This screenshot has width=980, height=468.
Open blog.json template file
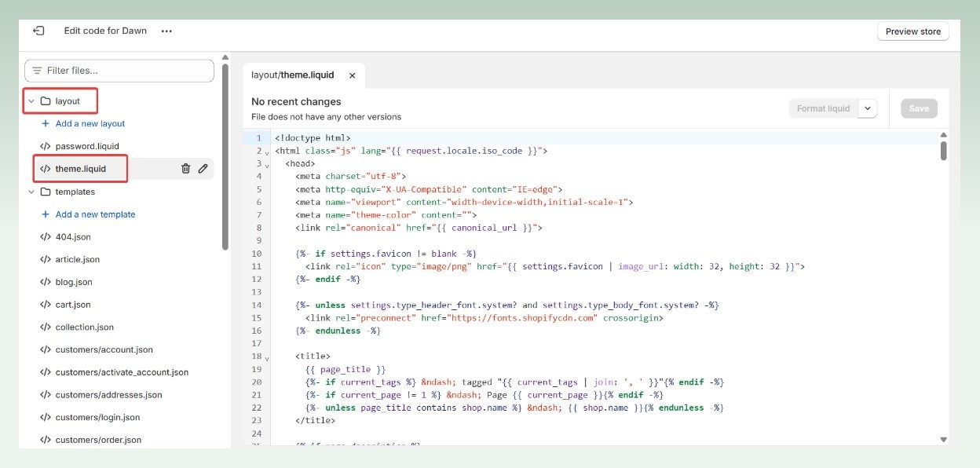click(74, 282)
